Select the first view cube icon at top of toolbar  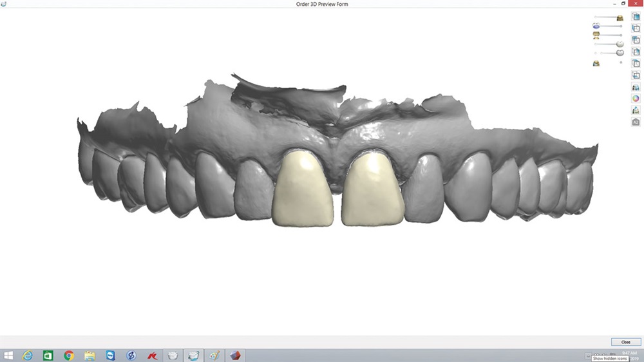click(636, 17)
